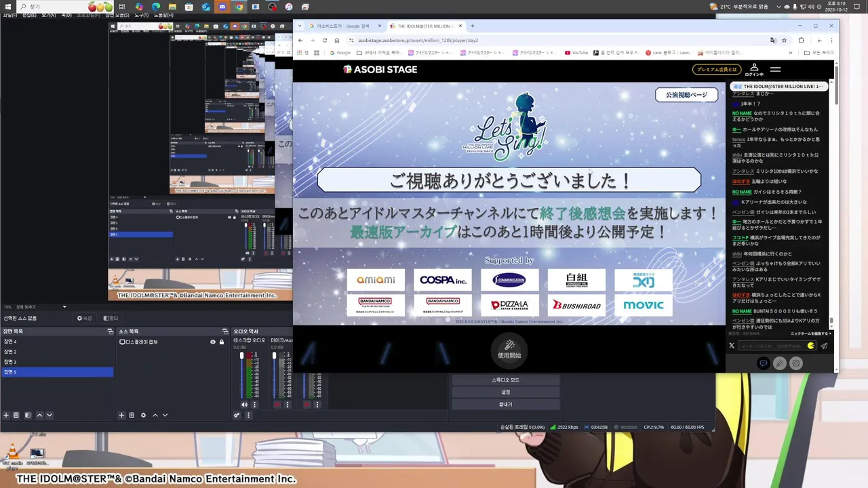Open Chrome extensions puzzle icon
The height and width of the screenshot is (488, 868).
[x=801, y=40]
